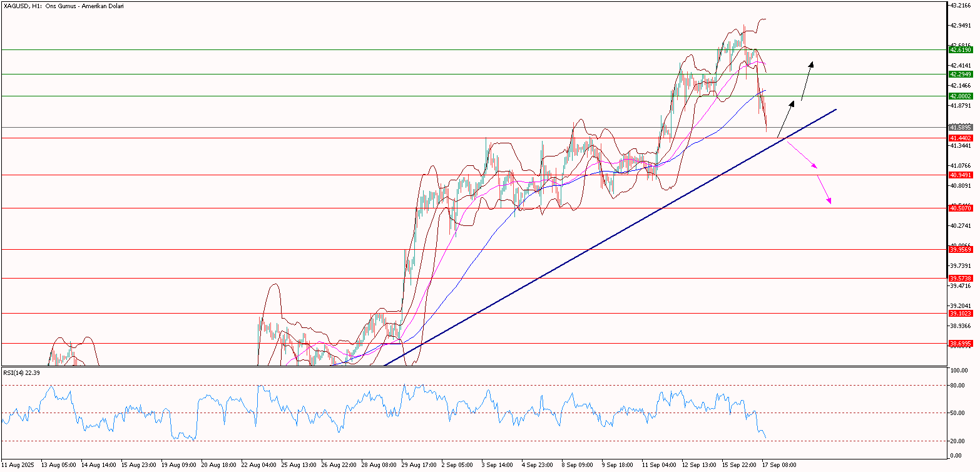980x472 pixels.
Task: Select the red 39.9569 support price tag
Action: 960,249
